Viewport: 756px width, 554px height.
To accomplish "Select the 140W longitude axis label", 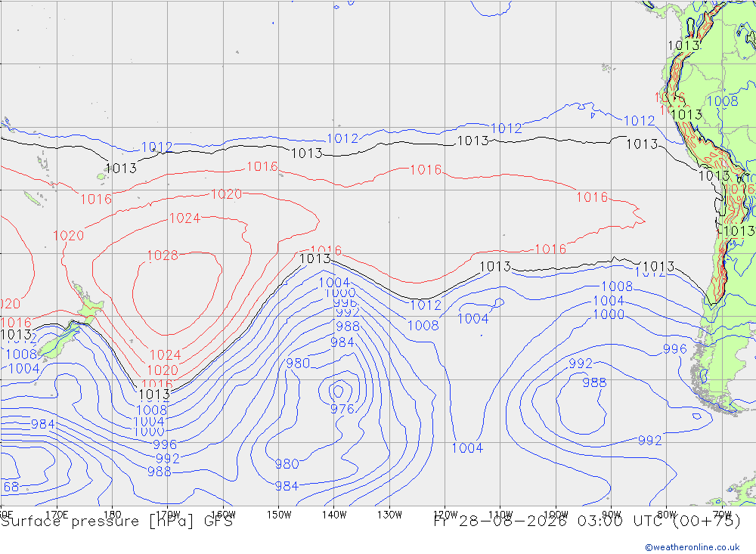I will (x=334, y=515).
